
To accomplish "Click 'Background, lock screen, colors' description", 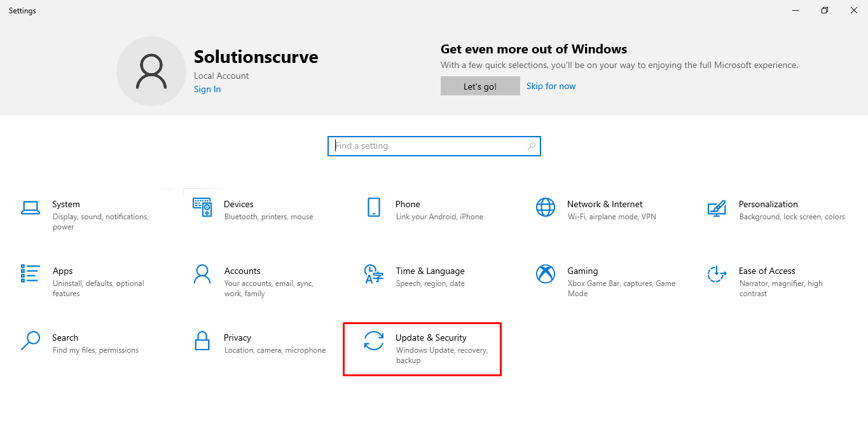I will [792, 217].
